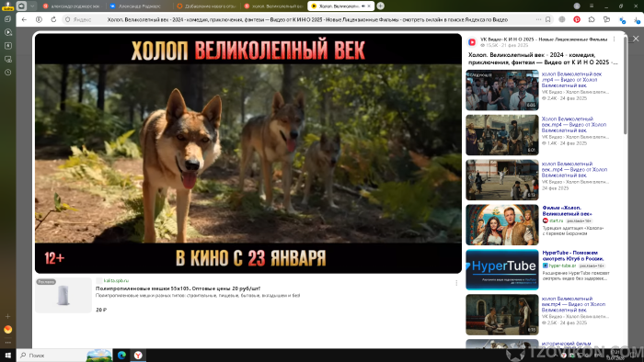Open the video channel options three dots
This screenshot has height=362, width=644.
point(614,40)
